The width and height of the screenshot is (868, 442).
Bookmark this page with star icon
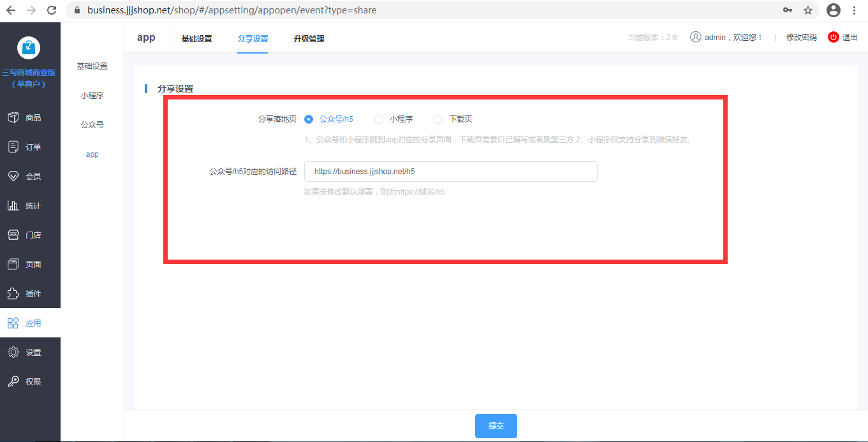tap(808, 10)
